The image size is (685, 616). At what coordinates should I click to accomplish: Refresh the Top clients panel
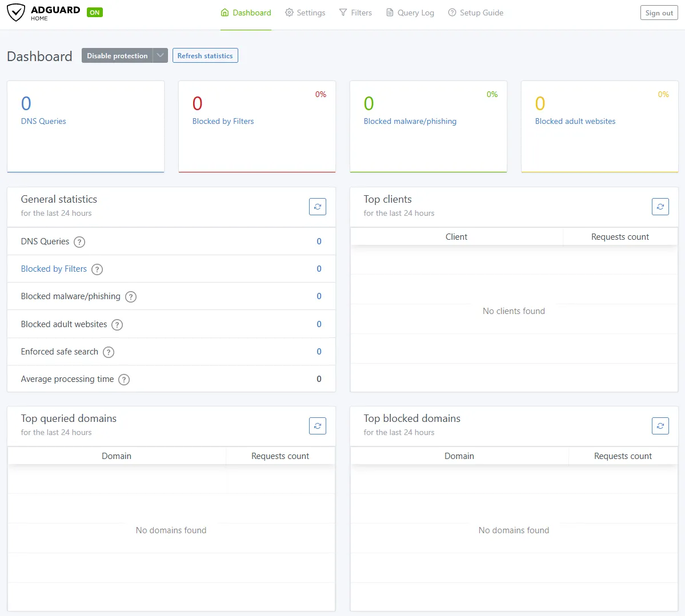[x=660, y=207]
